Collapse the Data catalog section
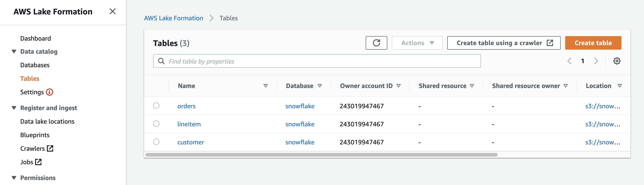 (x=14, y=52)
